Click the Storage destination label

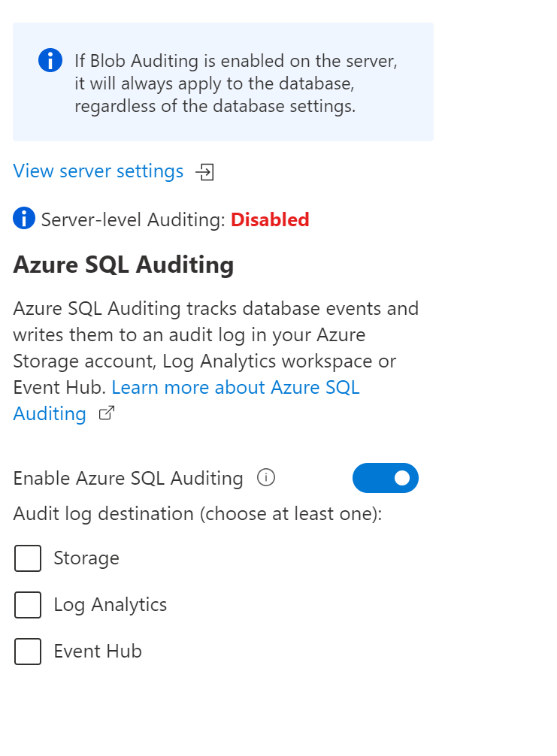pyautogui.click(x=86, y=558)
